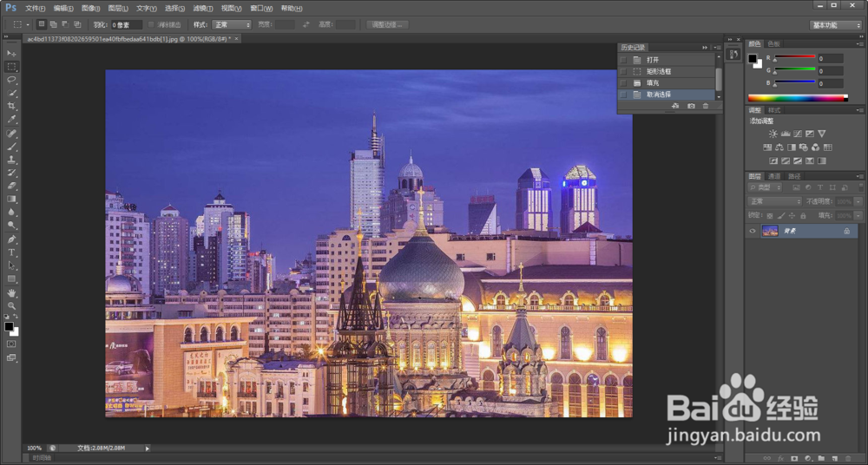
Task: Delete current state trash icon in History
Action: click(705, 106)
